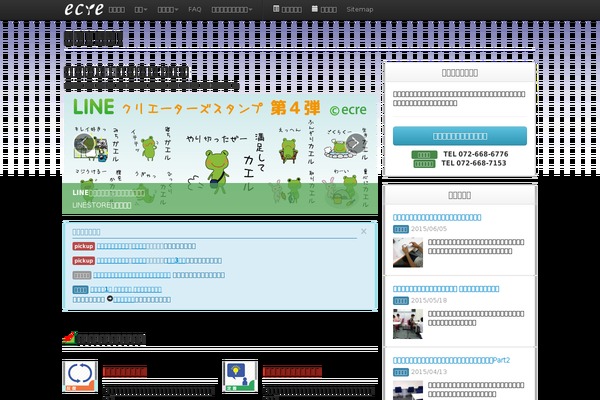Select the first navbar item beside the ecre logo
The image size is (600, 400).
(117, 9)
